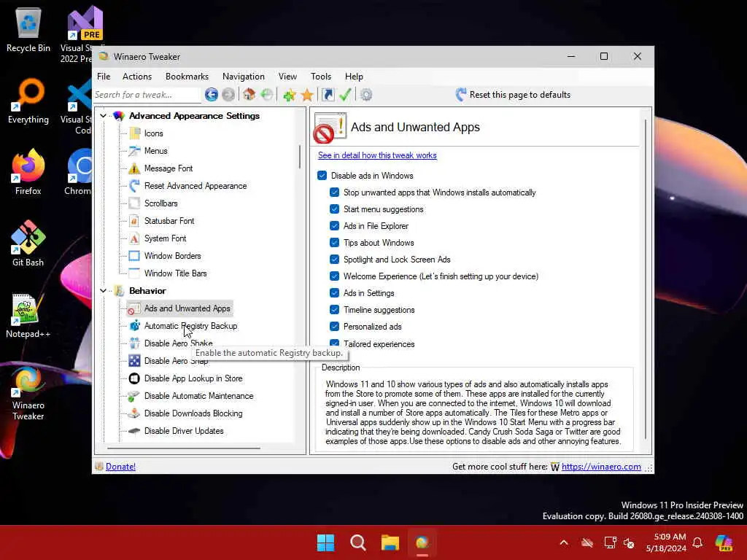This screenshot has width=747, height=560.
Task: Select Window Title Bars tree item
Action: 175,273
